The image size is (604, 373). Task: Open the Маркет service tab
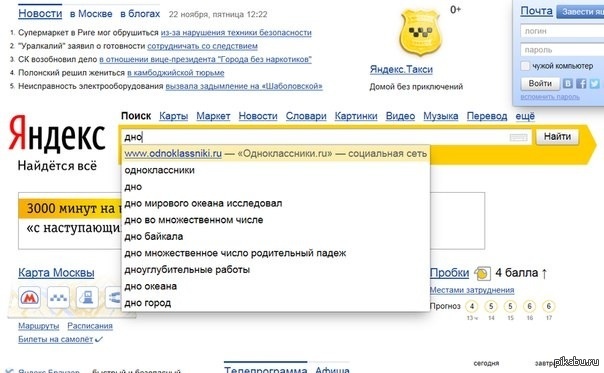point(213,116)
